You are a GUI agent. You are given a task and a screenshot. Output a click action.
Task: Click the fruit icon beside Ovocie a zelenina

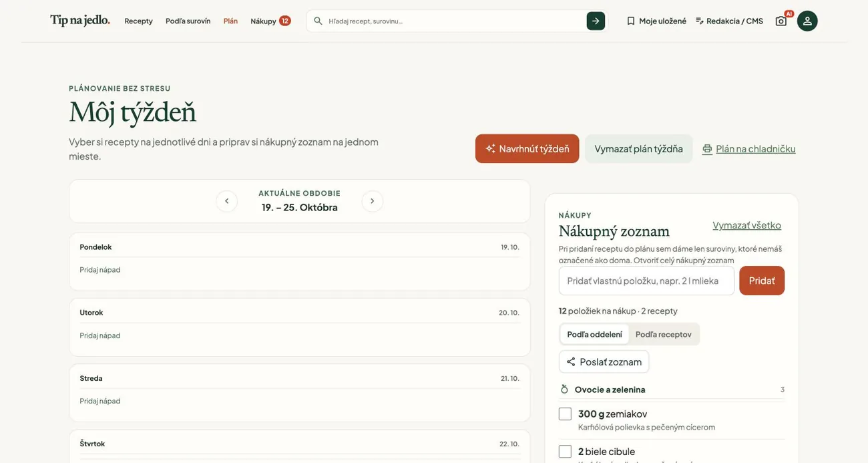tap(564, 389)
